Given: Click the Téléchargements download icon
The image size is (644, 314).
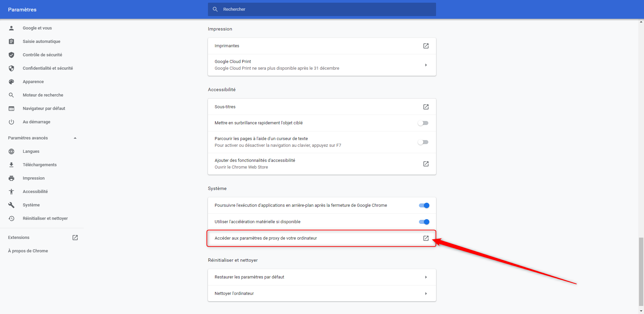Looking at the screenshot, I should [x=11, y=165].
